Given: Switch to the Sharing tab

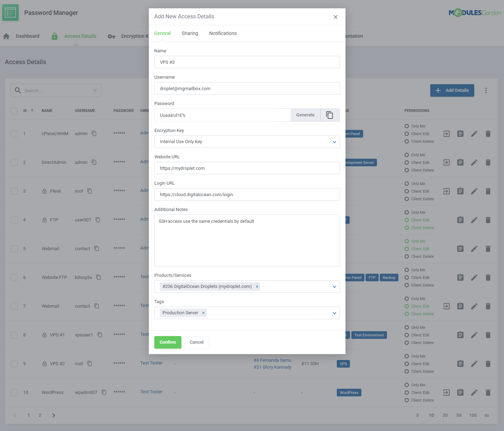Looking at the screenshot, I should pos(190,33).
